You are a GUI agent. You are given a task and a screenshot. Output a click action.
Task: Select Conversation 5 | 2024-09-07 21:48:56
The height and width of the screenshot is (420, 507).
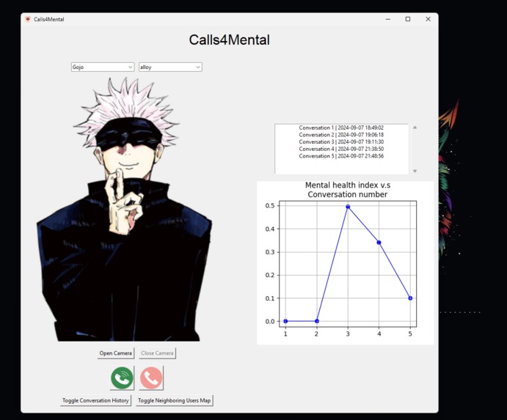click(x=341, y=156)
